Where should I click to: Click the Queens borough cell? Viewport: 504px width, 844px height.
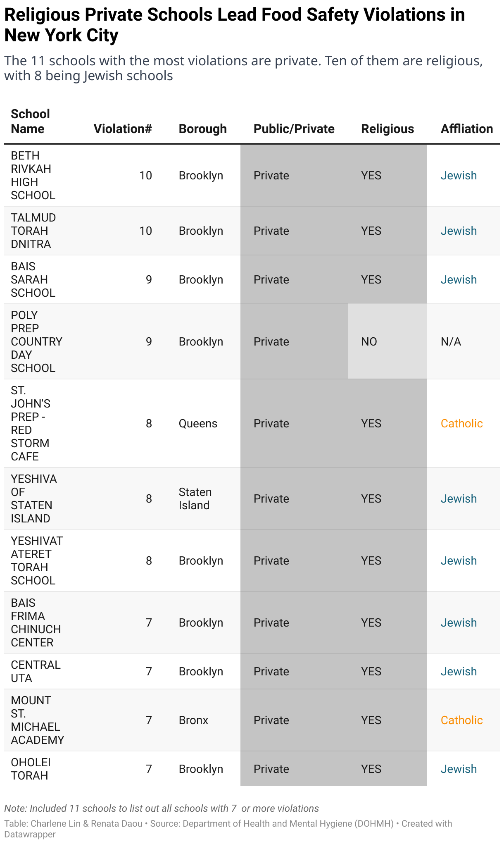[x=198, y=424]
